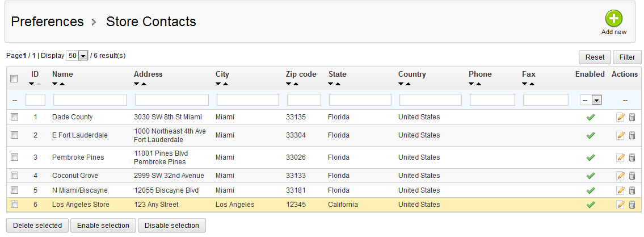Screen dimensions: 644x237
Task: Toggle enabled checkmark for Dade County
Action: click(x=591, y=117)
